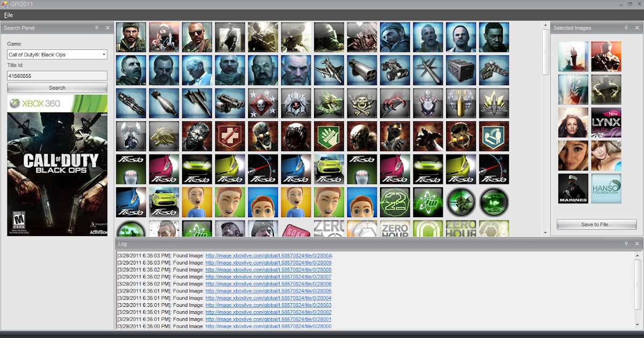The width and height of the screenshot is (644, 338).
Task: Select the green hand shield perk icon
Action: coord(329,136)
